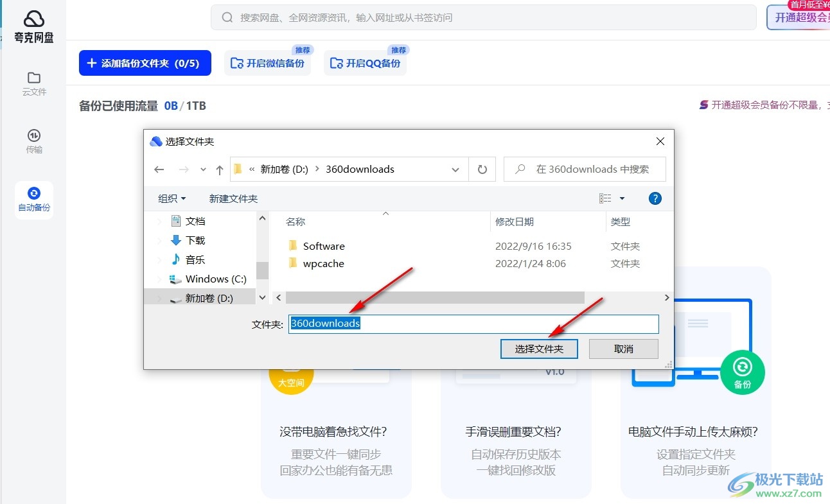Select the 自动备份 sidebar item
The height and width of the screenshot is (504, 830).
[34, 200]
